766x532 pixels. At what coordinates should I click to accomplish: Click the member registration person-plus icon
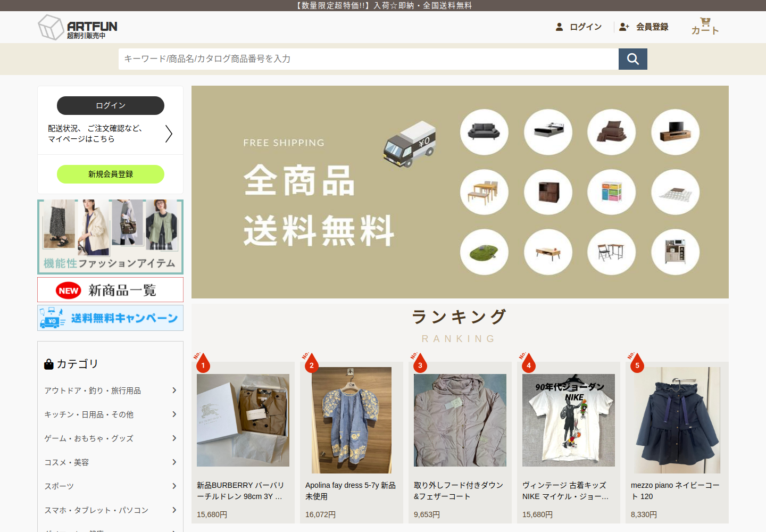(x=624, y=27)
